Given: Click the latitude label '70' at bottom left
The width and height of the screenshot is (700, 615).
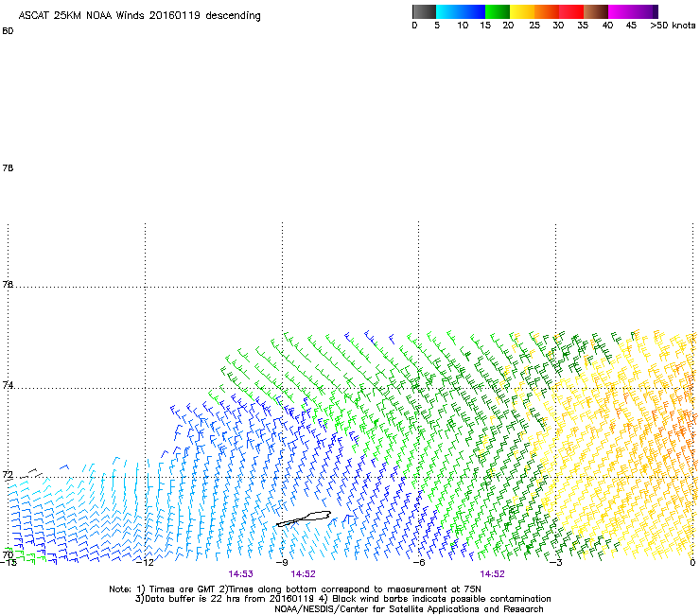Looking at the screenshot, I should (x=8, y=554).
